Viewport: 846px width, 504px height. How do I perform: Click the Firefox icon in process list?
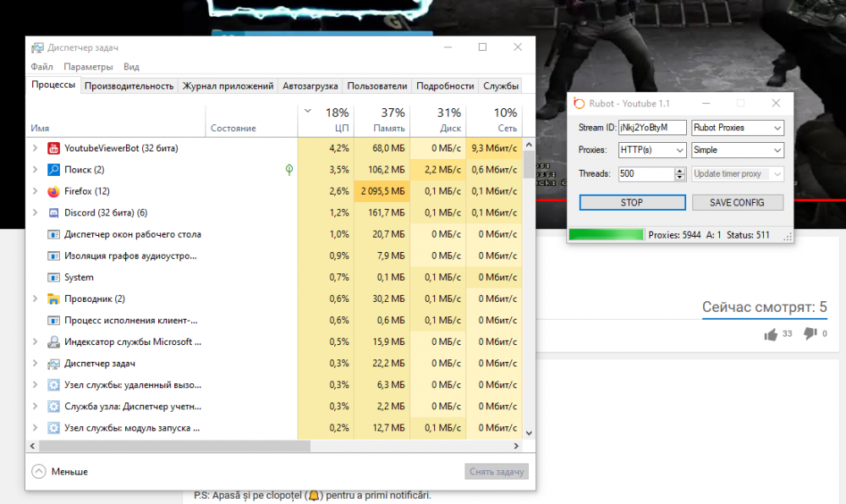click(x=54, y=191)
